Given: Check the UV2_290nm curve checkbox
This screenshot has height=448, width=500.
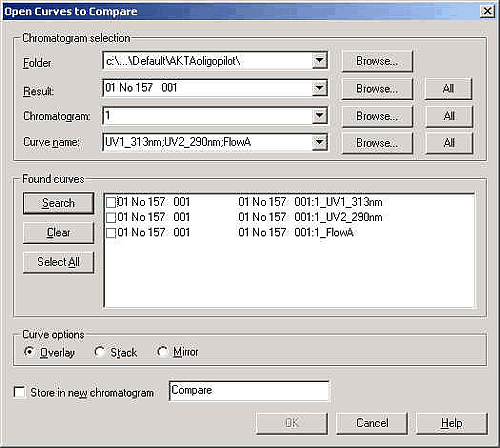Looking at the screenshot, I should [111, 218].
